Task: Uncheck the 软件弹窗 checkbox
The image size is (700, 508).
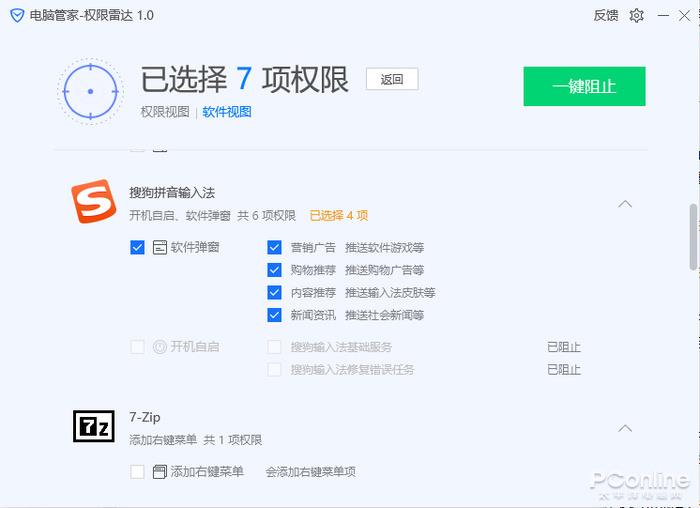Action: [138, 247]
